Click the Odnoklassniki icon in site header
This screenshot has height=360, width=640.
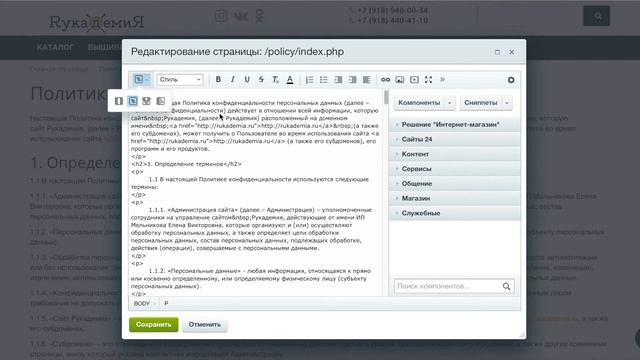[260, 16]
